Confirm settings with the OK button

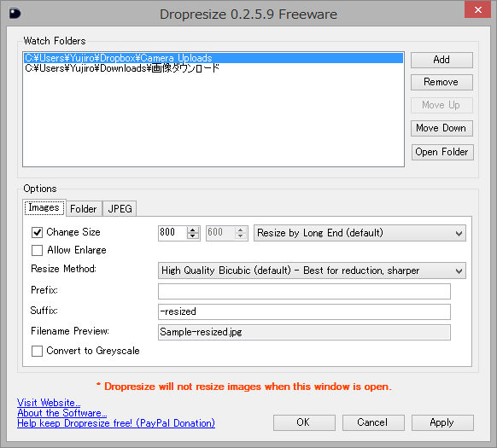click(304, 422)
